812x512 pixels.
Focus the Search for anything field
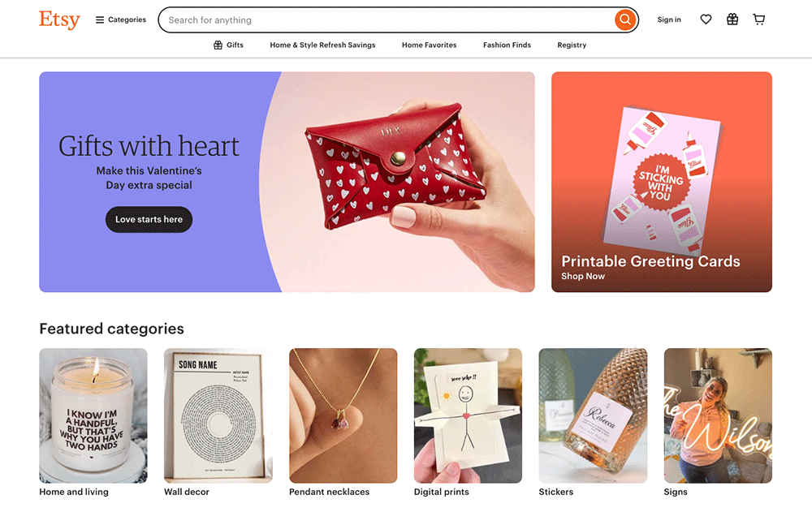pos(386,19)
